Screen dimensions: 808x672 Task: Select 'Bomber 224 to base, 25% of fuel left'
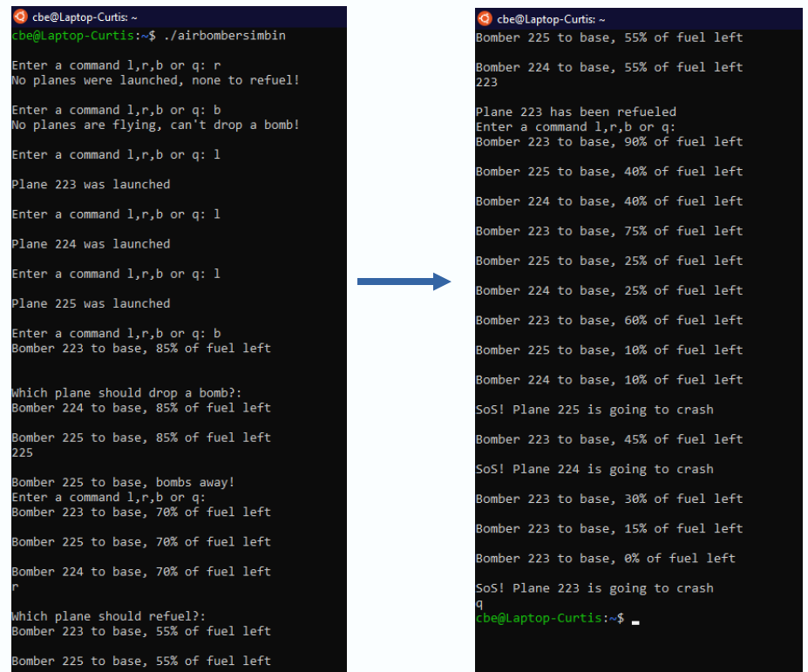click(609, 290)
